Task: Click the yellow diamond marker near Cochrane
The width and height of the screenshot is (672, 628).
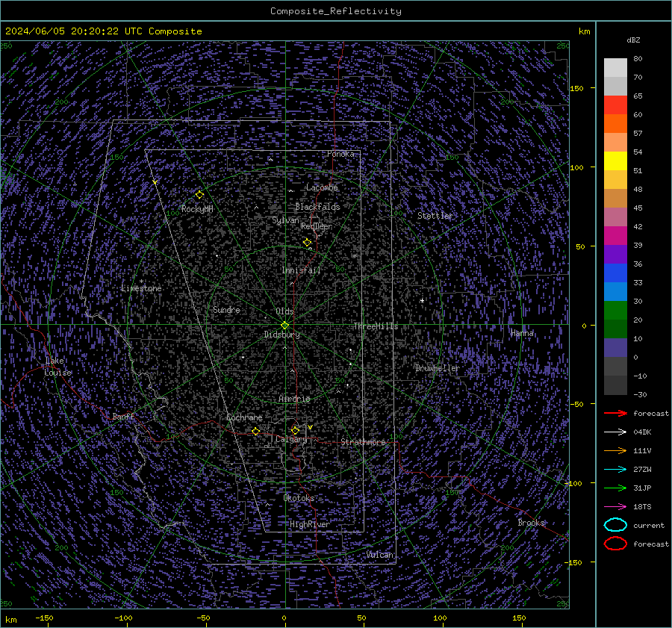Action: [255, 432]
